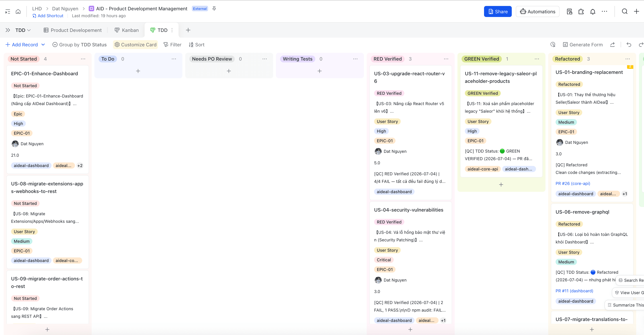This screenshot has height=335, width=644.
Task: Click Add Record button
Action: pyautogui.click(x=22, y=45)
